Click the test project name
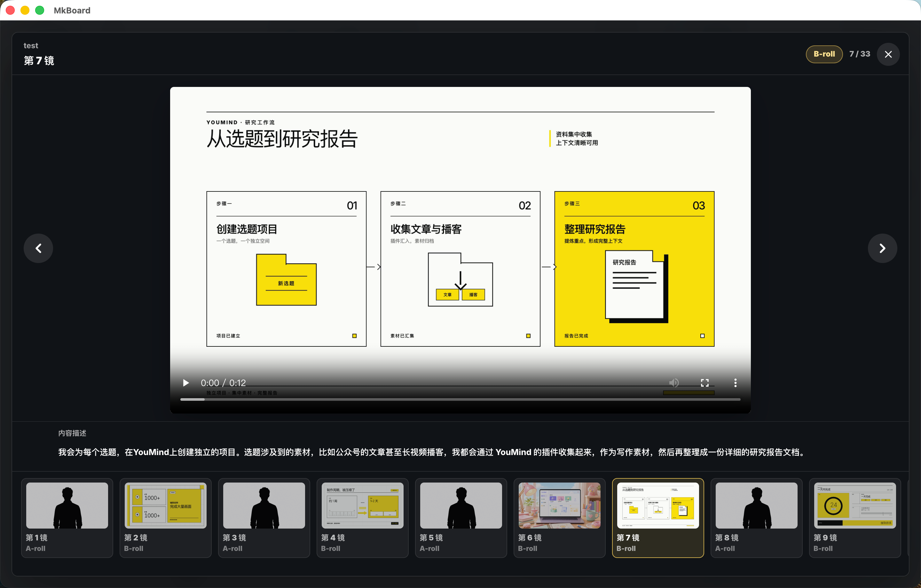Screen dimensions: 921x588 tap(31, 45)
